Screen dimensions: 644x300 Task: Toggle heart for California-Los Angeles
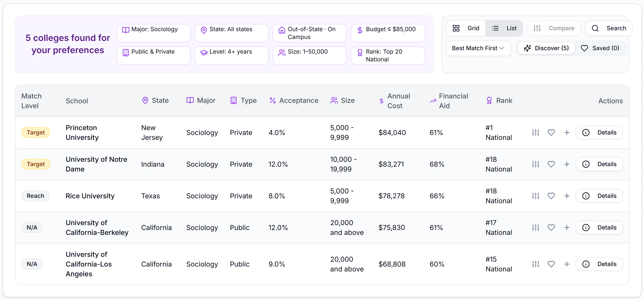[x=551, y=264]
